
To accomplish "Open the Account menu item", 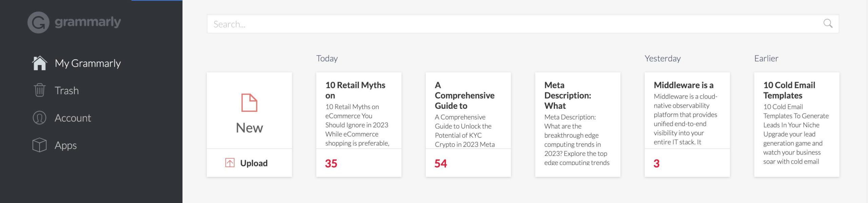I will (73, 118).
